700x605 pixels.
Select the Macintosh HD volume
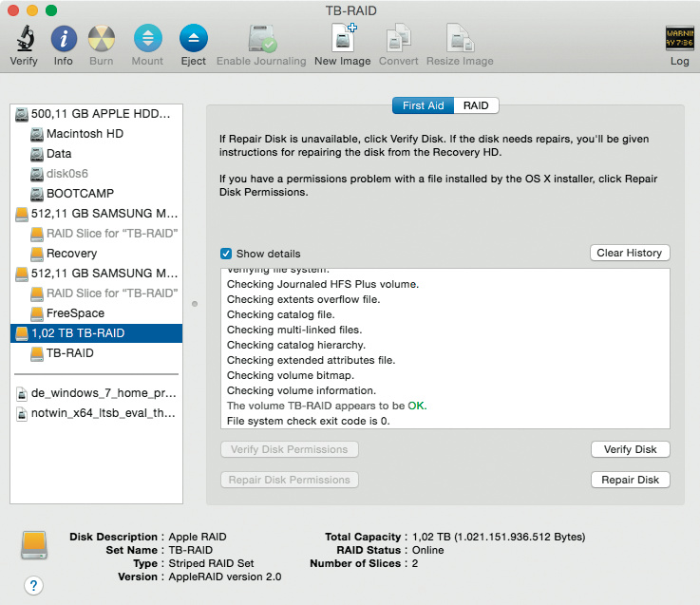click(85, 134)
